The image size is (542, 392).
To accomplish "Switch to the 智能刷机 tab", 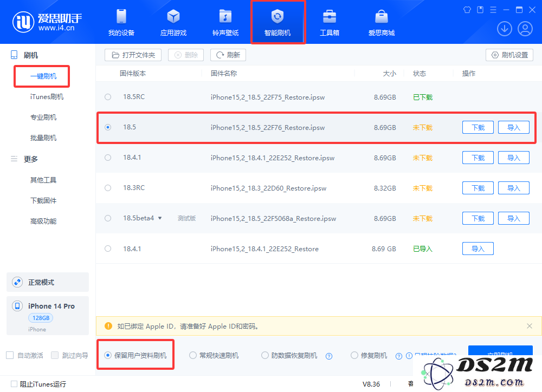I will coord(278,22).
